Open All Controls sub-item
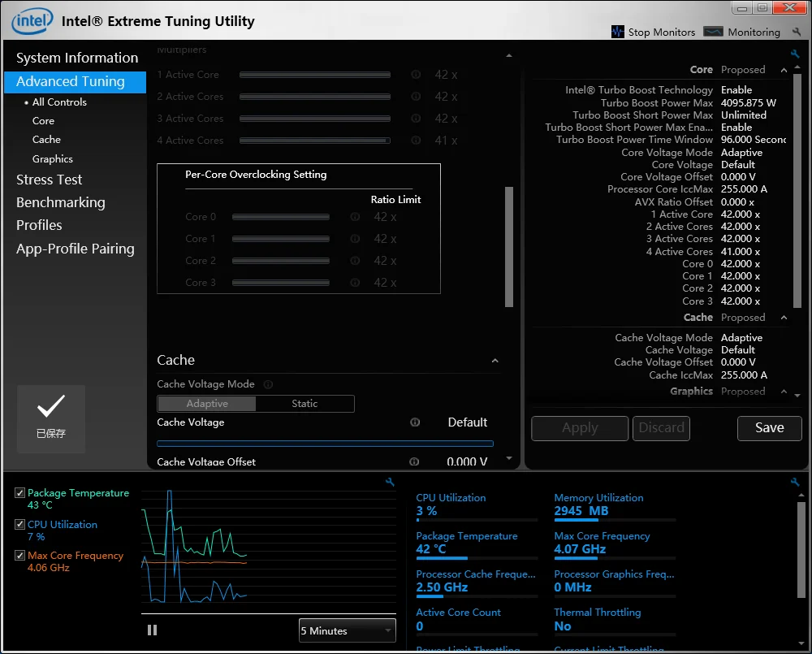812x654 pixels. (x=59, y=102)
